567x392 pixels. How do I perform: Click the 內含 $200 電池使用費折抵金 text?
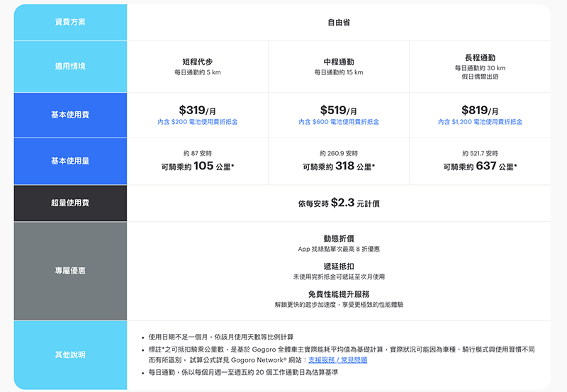click(x=198, y=122)
